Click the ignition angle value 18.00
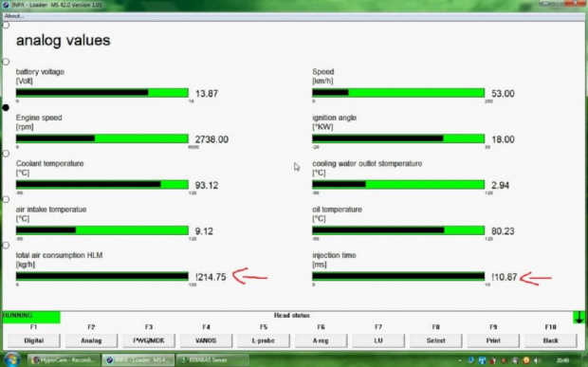588x367 pixels. pos(503,139)
